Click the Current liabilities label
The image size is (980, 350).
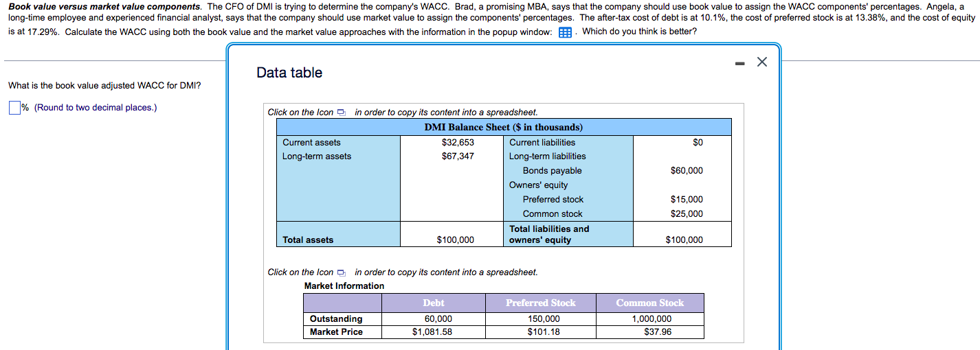tap(542, 143)
